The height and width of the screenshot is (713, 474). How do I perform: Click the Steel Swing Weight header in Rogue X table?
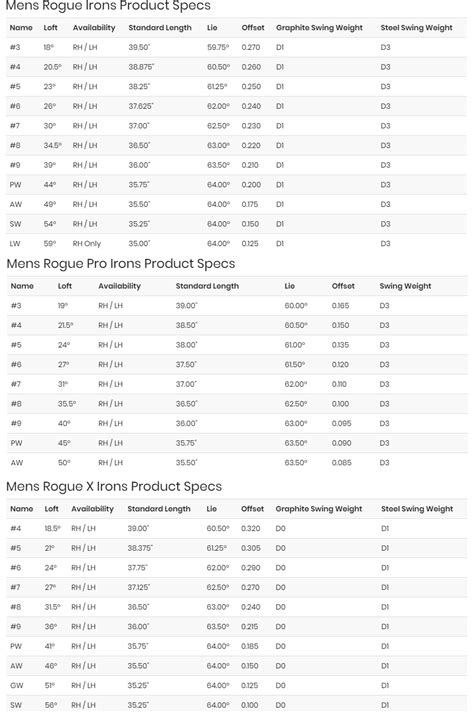pyautogui.click(x=417, y=509)
